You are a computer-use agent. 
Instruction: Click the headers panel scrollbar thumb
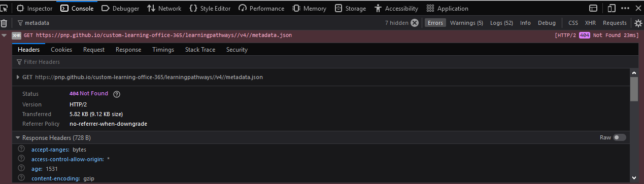(634, 89)
